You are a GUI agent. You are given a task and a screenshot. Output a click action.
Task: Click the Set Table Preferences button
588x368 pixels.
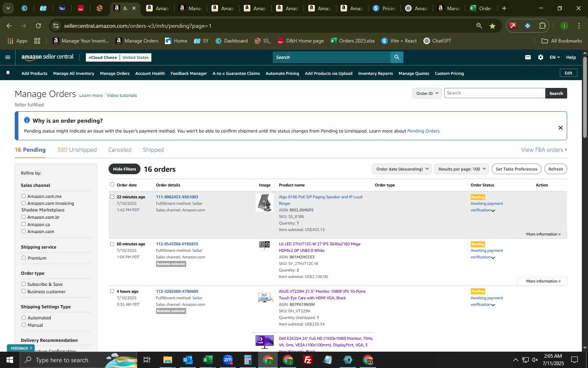click(x=516, y=169)
